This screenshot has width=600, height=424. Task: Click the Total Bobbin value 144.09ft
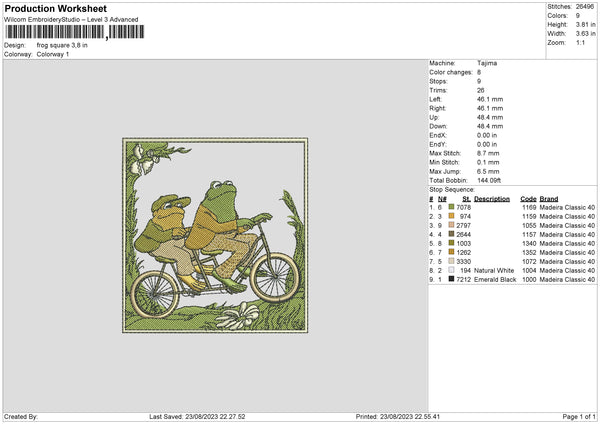[489, 180]
